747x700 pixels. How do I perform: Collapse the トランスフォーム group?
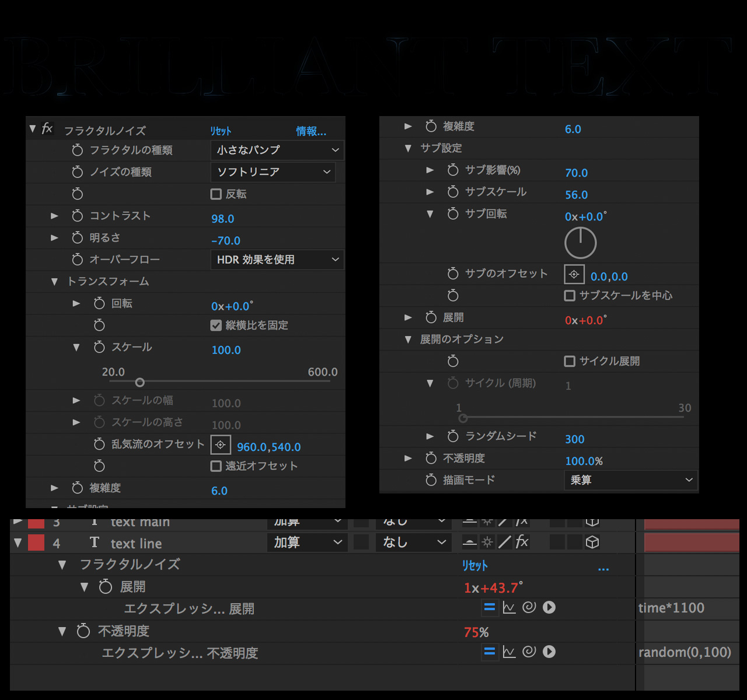54,282
